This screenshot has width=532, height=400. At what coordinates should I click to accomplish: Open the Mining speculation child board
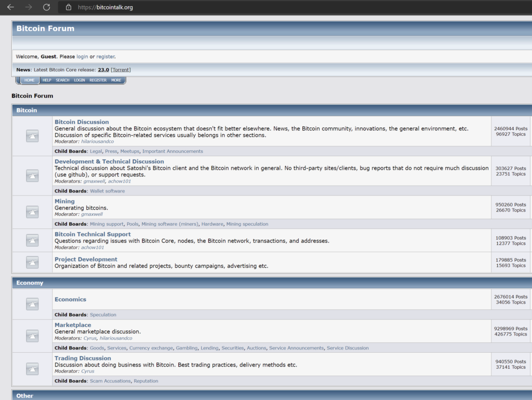pos(247,224)
